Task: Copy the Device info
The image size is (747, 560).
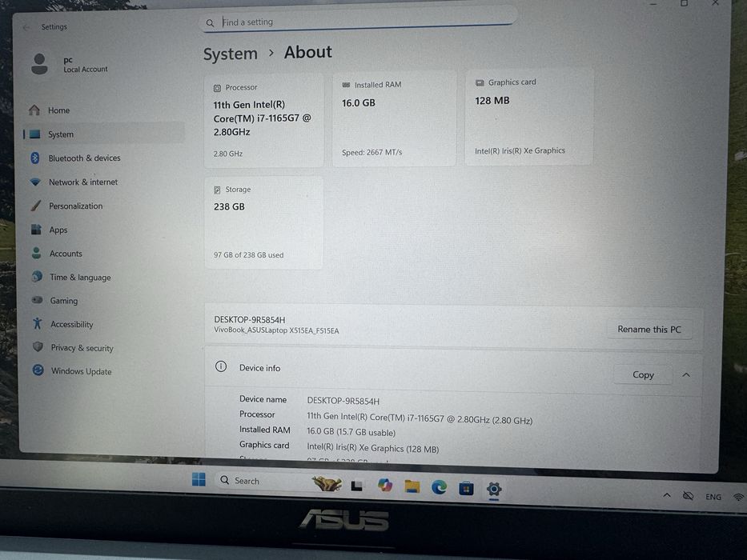Action: point(643,374)
